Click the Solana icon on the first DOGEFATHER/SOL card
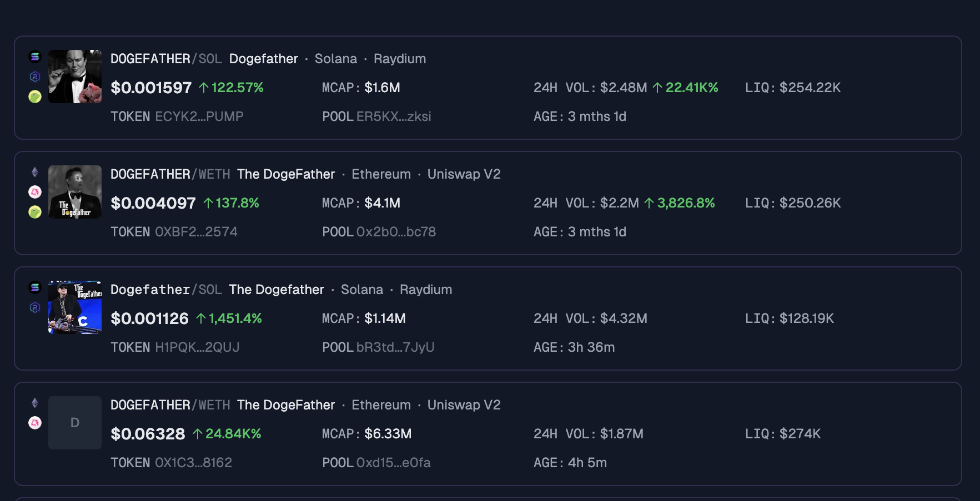980x501 pixels. [x=35, y=57]
